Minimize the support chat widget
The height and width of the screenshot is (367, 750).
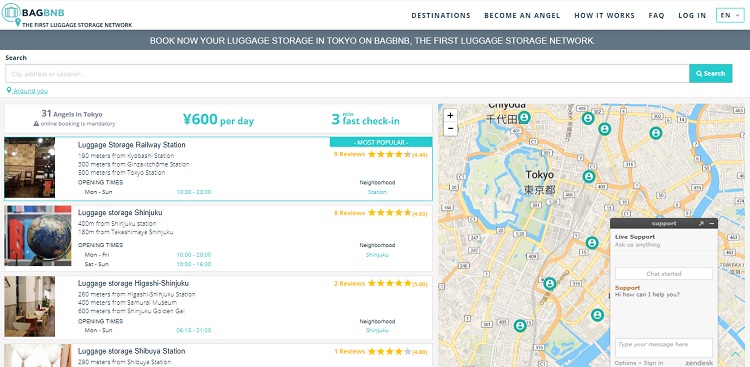tap(712, 223)
